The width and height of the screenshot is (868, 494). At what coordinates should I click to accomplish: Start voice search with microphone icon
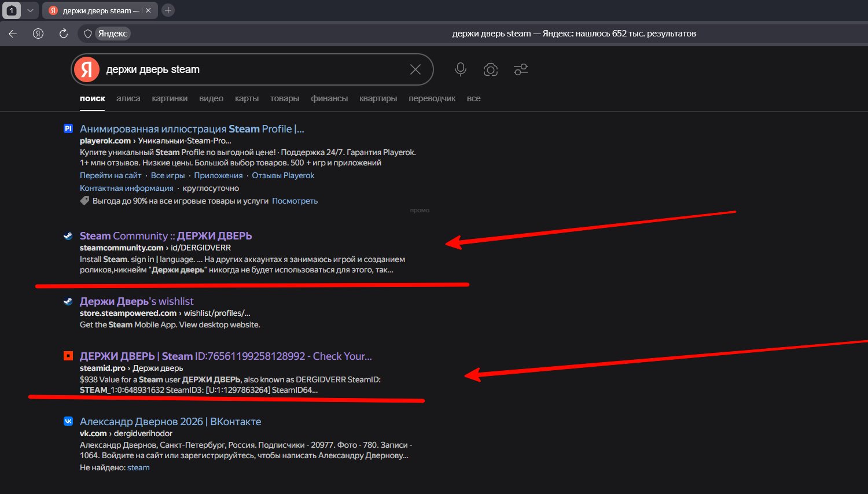point(461,69)
